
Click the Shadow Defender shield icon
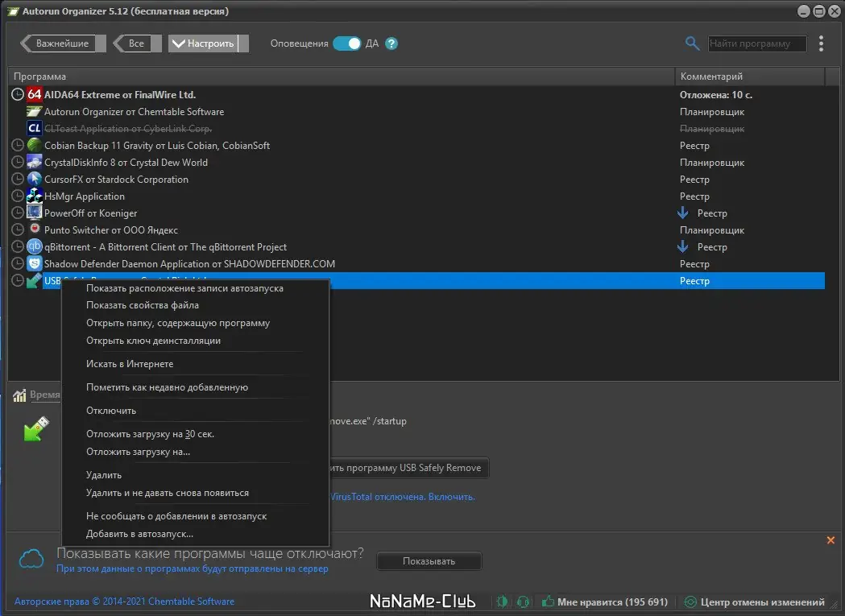coord(35,263)
